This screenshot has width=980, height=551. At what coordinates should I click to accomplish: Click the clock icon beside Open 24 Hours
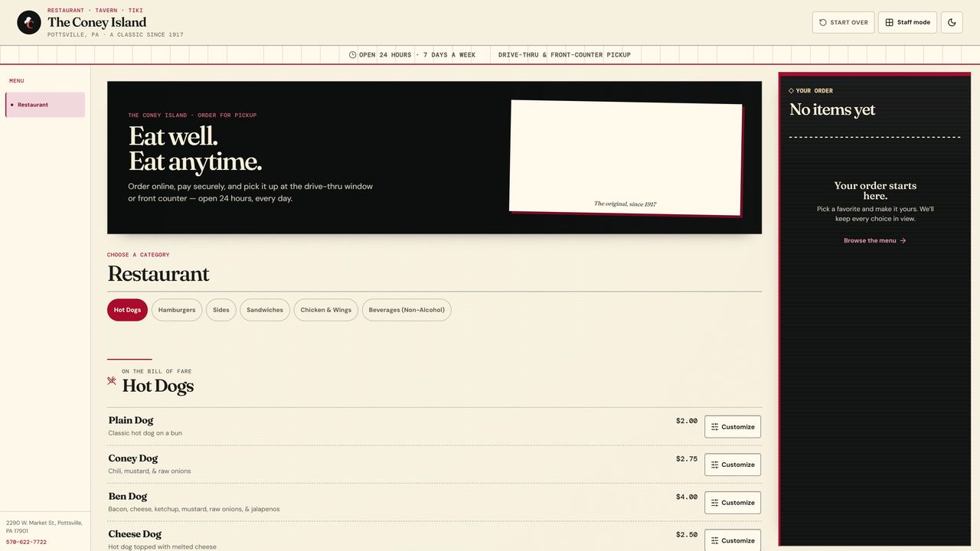pos(352,55)
